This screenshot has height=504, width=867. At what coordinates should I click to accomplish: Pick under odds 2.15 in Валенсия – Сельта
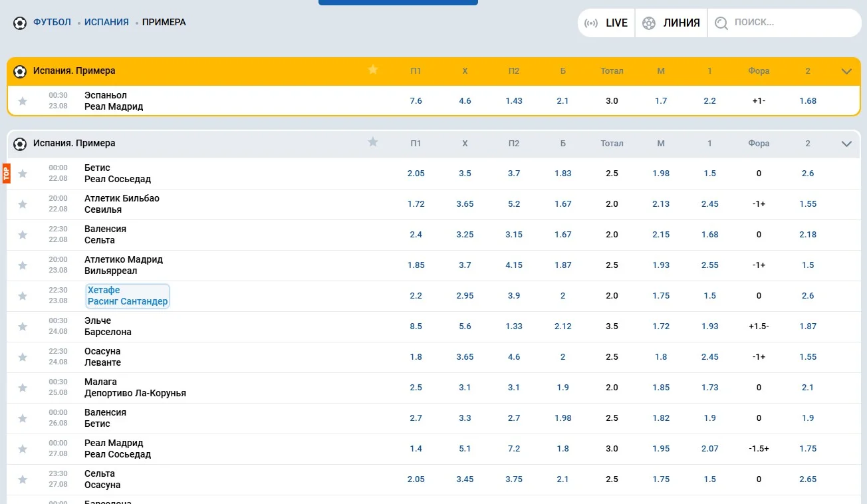click(x=661, y=235)
